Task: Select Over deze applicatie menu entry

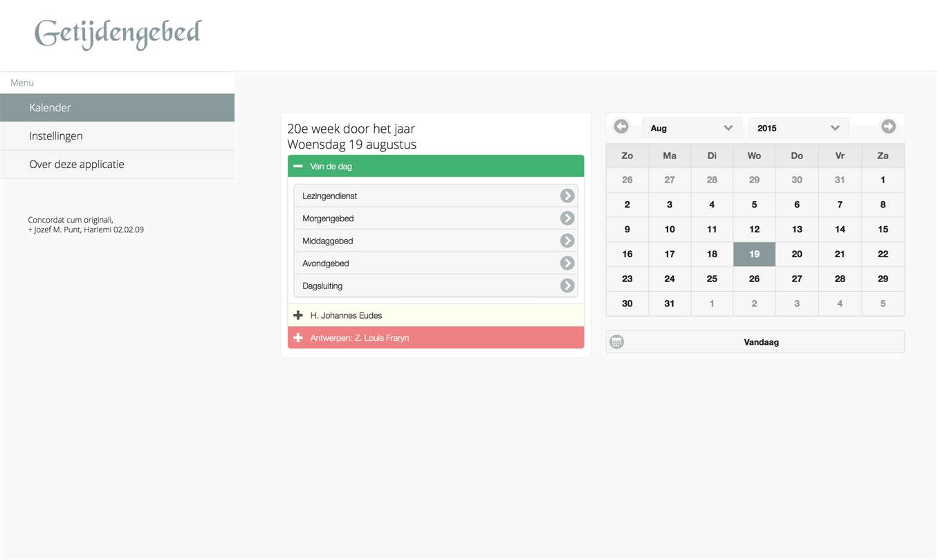Action: point(117,165)
